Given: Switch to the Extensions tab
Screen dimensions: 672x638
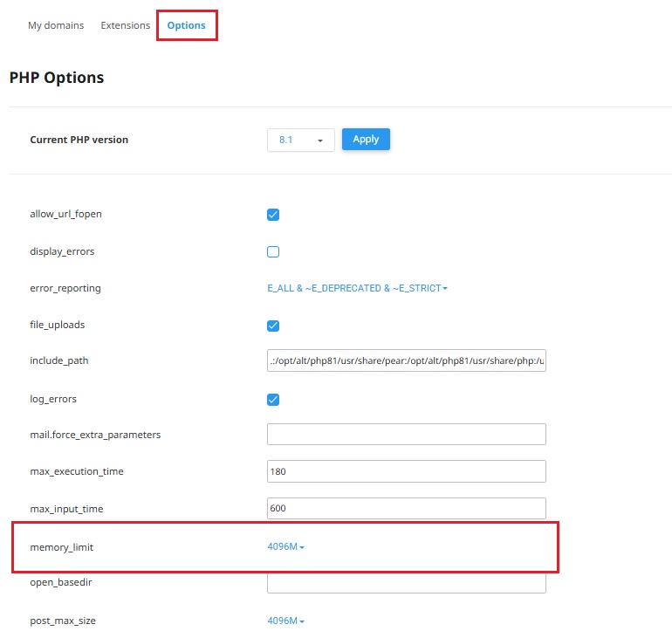Looking at the screenshot, I should pyautogui.click(x=125, y=25).
